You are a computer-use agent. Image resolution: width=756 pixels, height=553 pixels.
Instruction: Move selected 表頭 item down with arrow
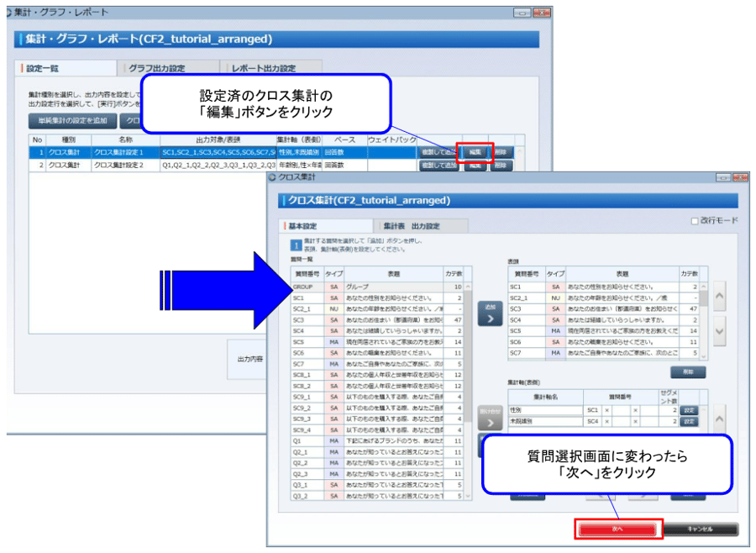pos(720,331)
